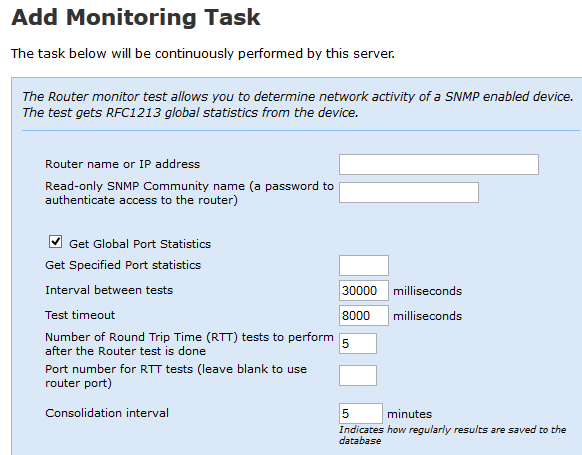Viewport: 582px width, 455px height.
Task: Click the Add Monitoring Task heading
Action: (x=136, y=17)
